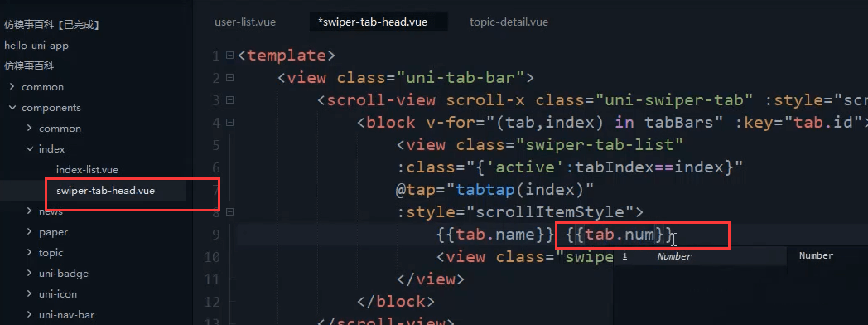The width and height of the screenshot is (868, 325).
Task: Select the components folder label
Action: [51, 108]
